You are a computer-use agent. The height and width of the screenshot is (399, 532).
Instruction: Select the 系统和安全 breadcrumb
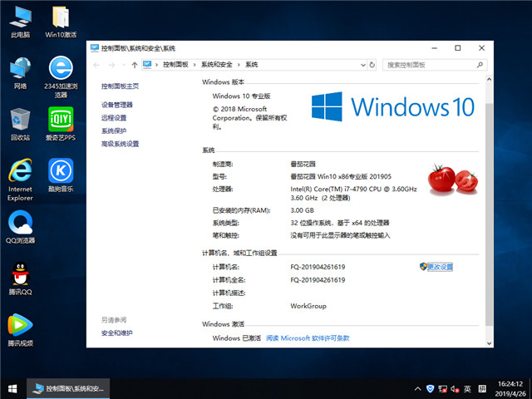pyautogui.click(x=216, y=65)
